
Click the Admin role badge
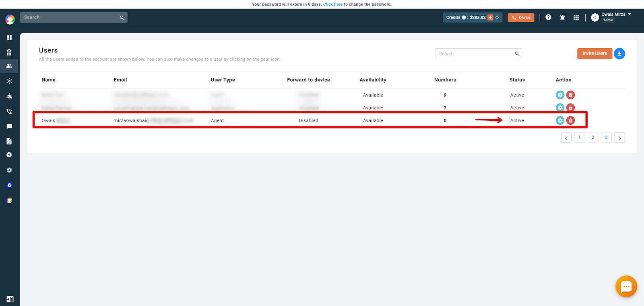click(609, 20)
